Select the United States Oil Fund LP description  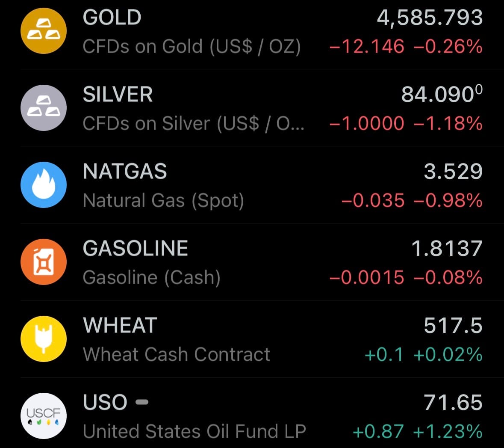click(x=195, y=431)
